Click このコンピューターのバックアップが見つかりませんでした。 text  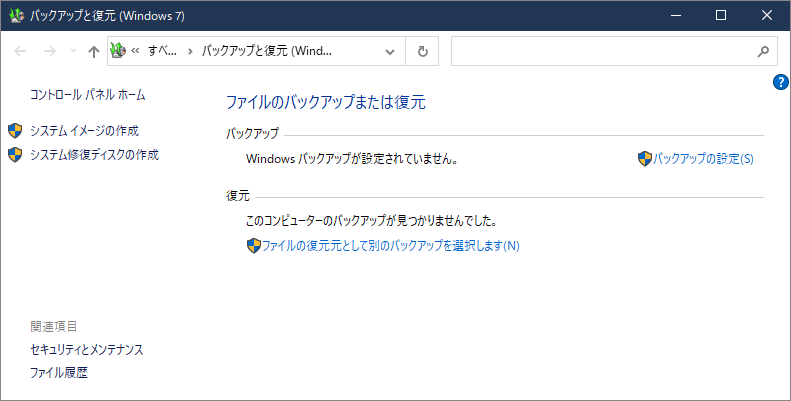click(x=371, y=221)
